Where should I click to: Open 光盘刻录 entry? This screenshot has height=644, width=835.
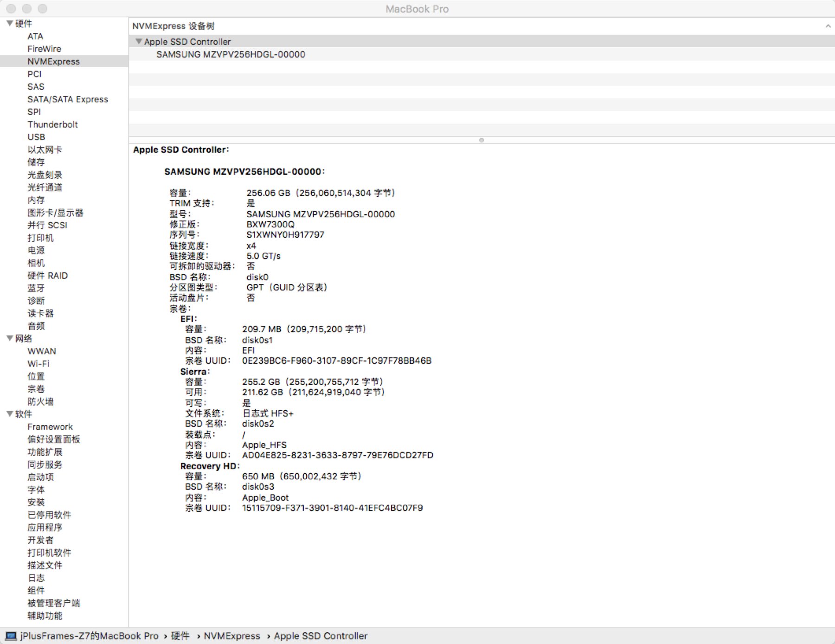tap(45, 175)
